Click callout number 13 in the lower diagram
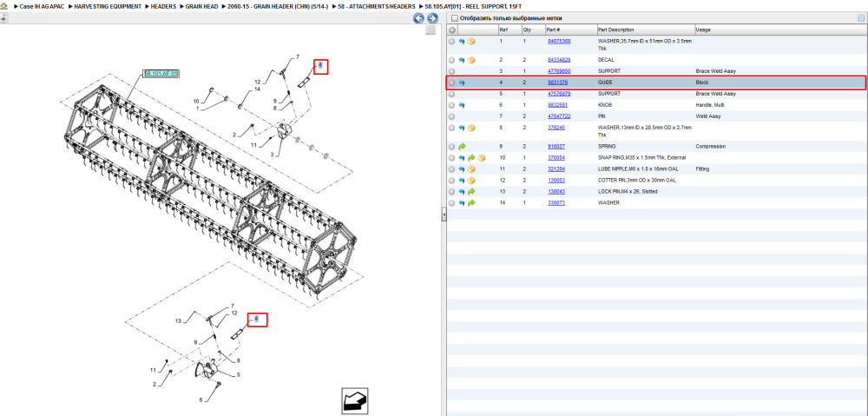Image resolution: width=868 pixels, height=416 pixels. (178, 320)
